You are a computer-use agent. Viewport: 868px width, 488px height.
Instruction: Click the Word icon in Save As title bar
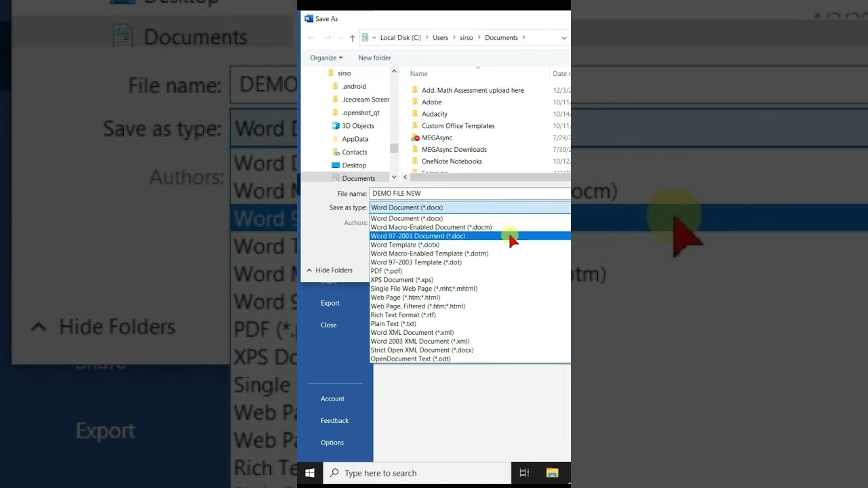[x=309, y=19]
